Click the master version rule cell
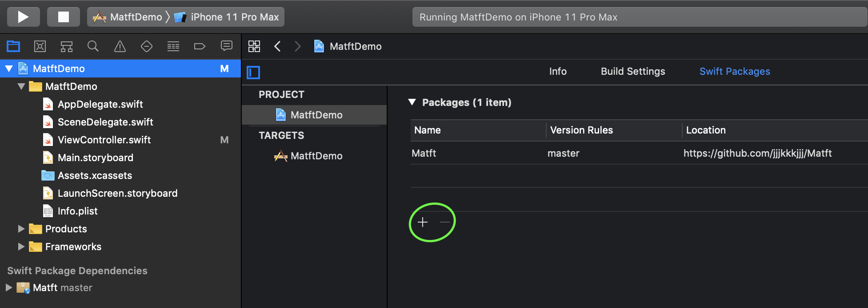Screen dimensions: 868x308 click(614, 153)
